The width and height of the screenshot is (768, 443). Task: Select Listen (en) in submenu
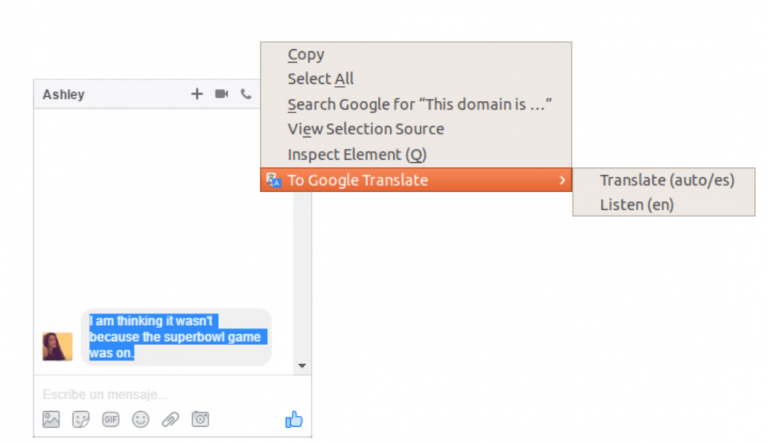click(x=637, y=205)
